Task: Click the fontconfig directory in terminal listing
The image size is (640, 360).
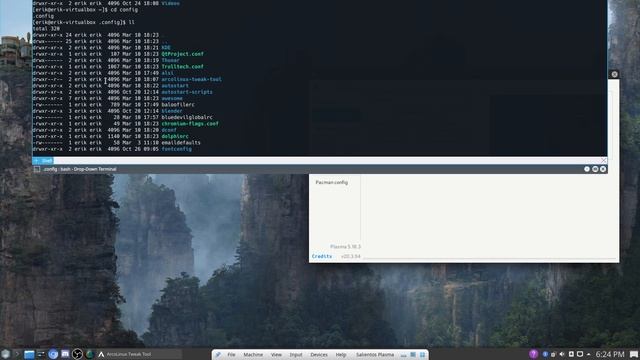Action: tap(176, 149)
